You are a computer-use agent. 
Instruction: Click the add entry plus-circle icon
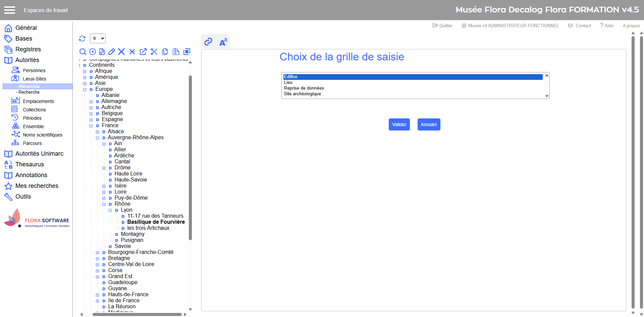coord(93,52)
